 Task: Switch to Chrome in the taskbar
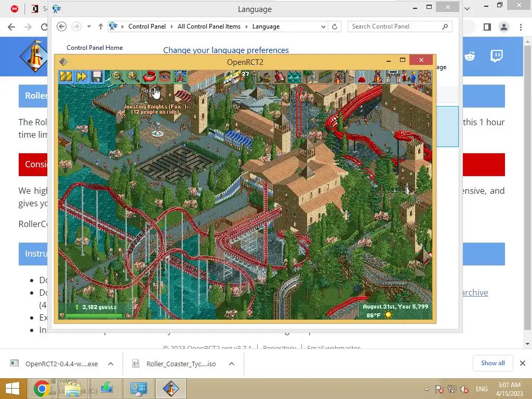42,389
